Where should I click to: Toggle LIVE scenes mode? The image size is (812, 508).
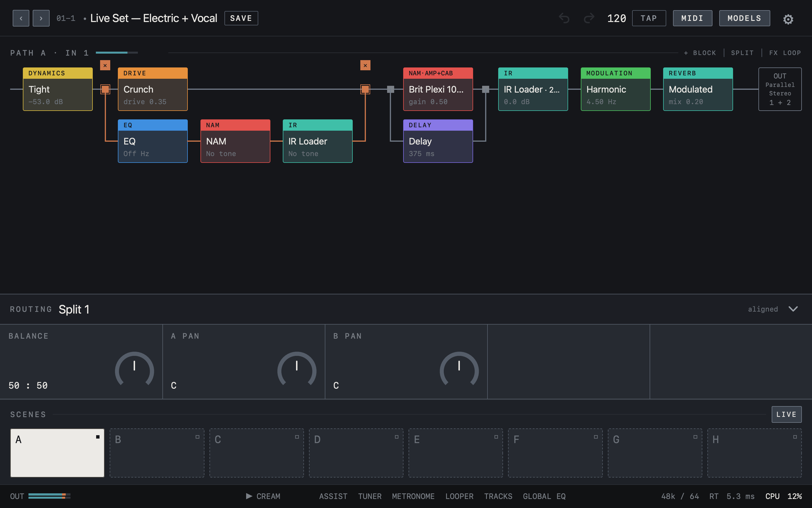point(787,414)
